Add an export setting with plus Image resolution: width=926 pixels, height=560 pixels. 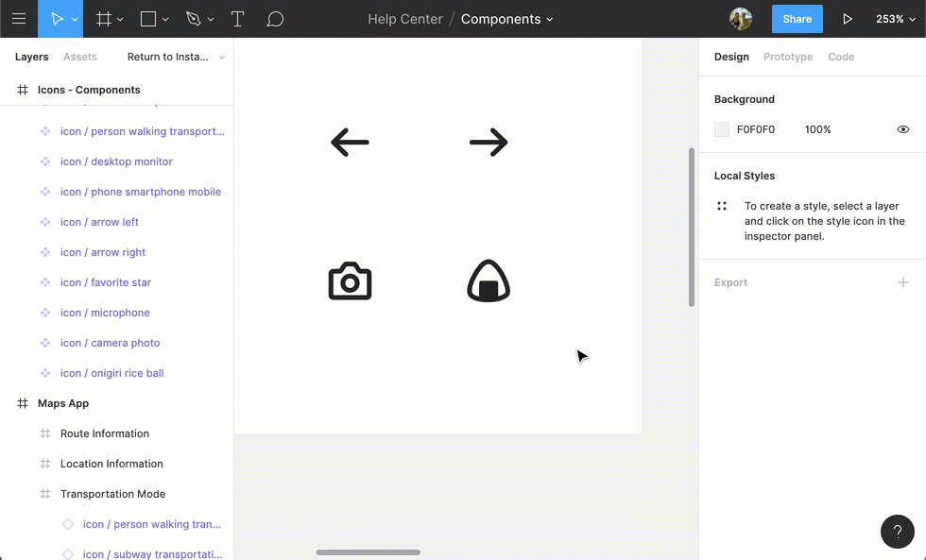903,282
